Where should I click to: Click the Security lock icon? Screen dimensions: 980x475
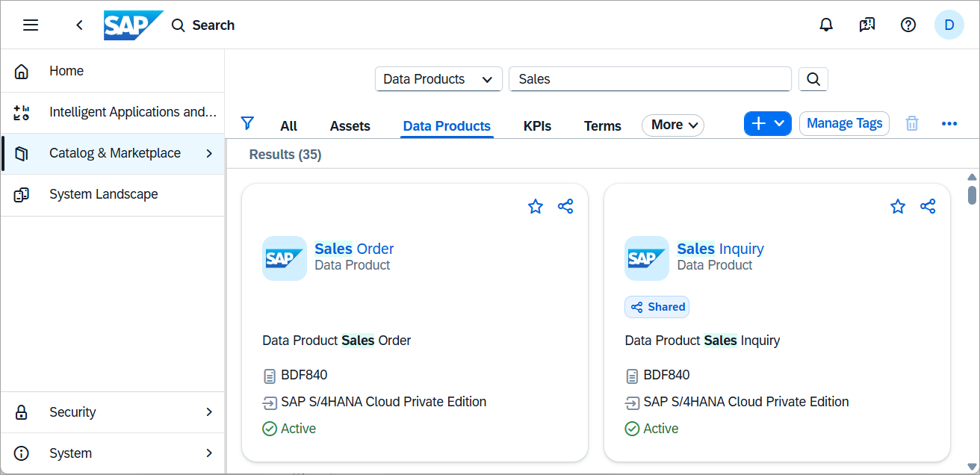tap(22, 412)
